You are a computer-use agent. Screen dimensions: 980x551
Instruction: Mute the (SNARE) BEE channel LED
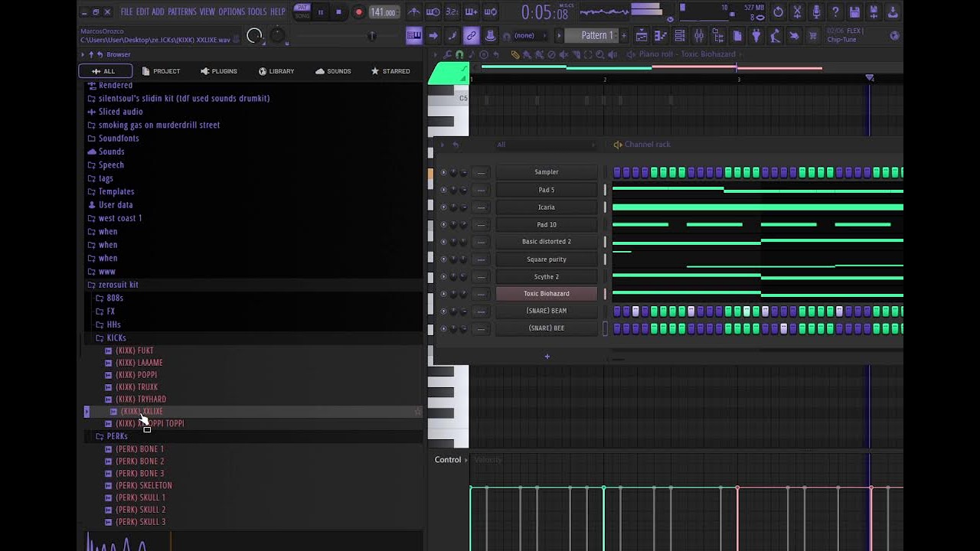[x=443, y=328]
